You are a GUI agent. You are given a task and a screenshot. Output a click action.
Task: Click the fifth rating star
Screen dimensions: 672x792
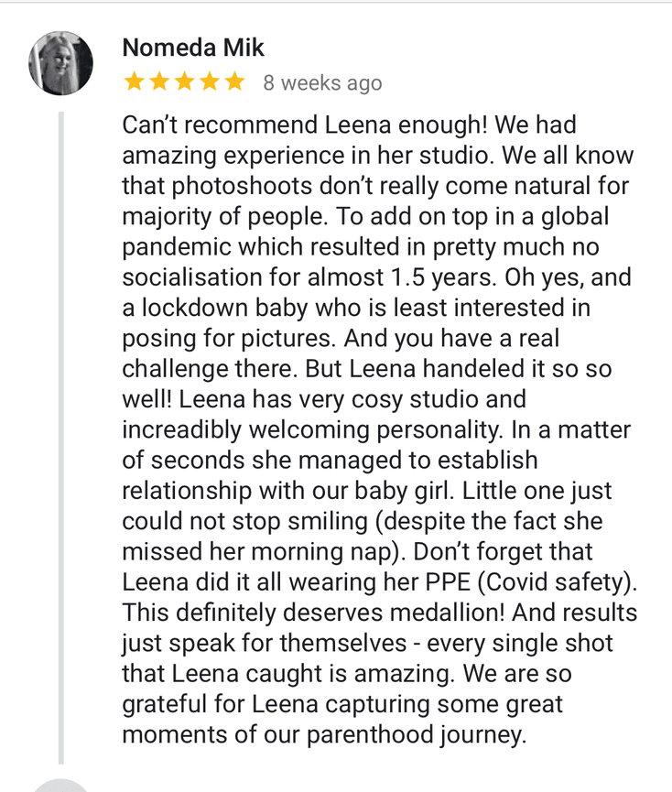[x=234, y=82]
